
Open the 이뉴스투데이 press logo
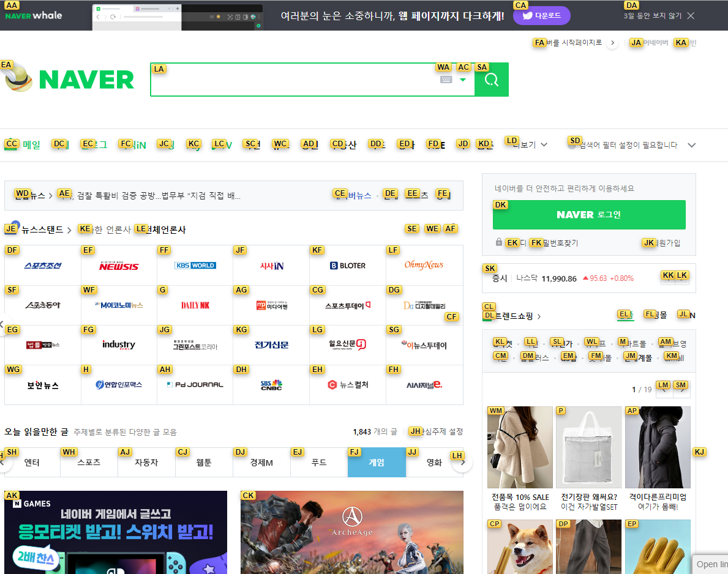coord(424,345)
